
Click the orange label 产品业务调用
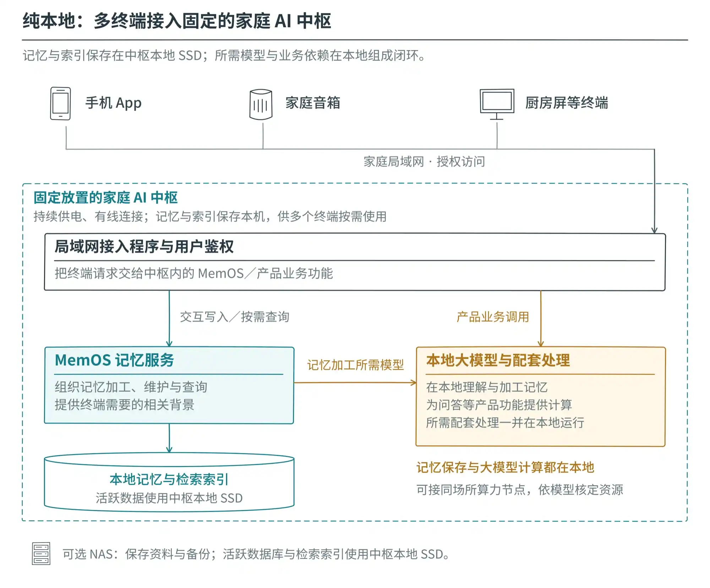tap(493, 317)
